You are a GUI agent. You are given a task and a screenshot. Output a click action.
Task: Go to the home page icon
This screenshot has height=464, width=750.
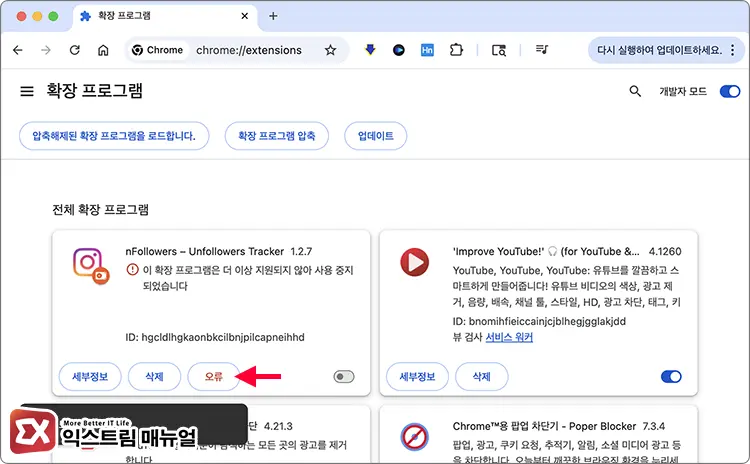click(103, 50)
